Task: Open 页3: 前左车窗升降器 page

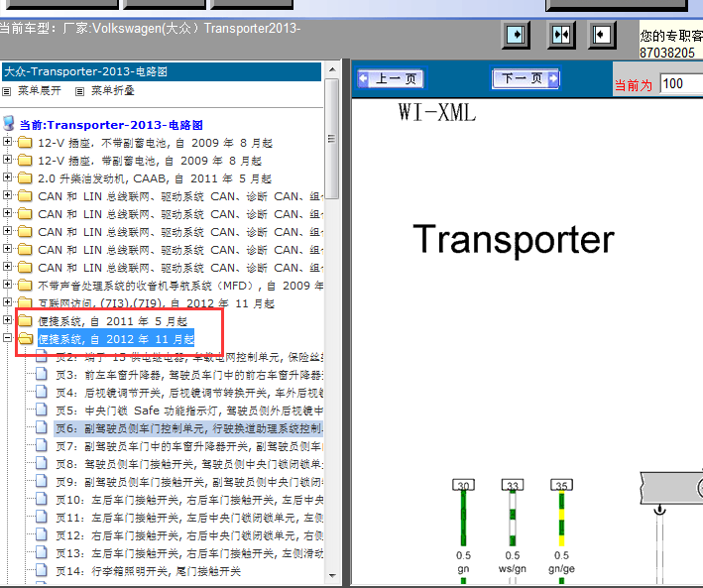Action: coord(189,375)
